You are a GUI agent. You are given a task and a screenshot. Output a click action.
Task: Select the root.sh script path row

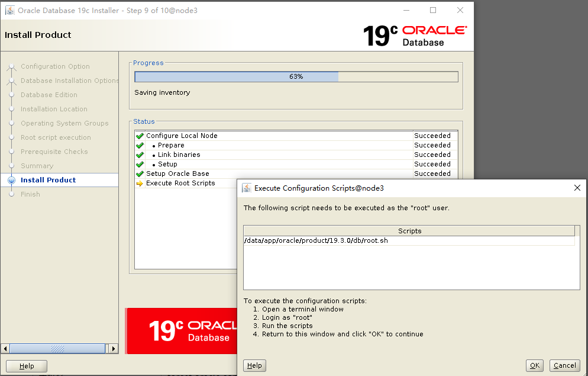(x=409, y=240)
